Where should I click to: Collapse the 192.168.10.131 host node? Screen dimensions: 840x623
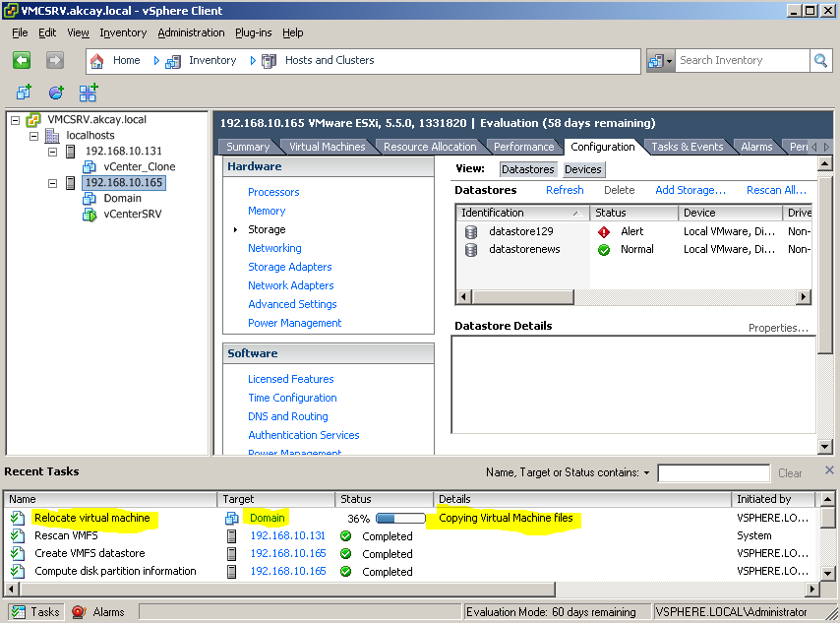coord(52,152)
